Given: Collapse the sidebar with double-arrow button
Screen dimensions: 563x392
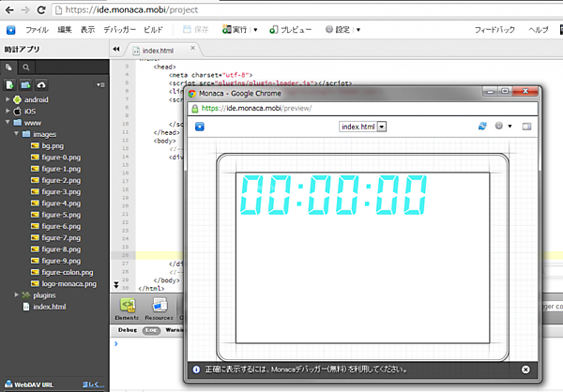Looking at the screenshot, I should 115,49.
